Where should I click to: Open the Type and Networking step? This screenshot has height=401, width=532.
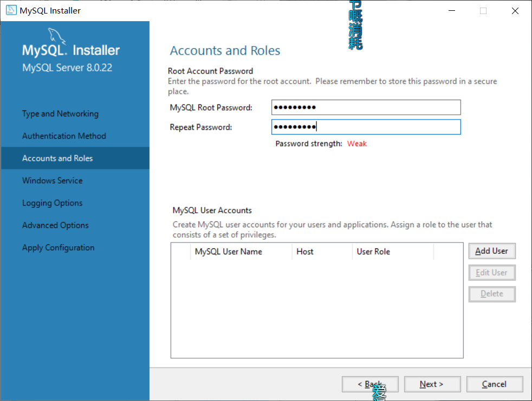(x=60, y=114)
